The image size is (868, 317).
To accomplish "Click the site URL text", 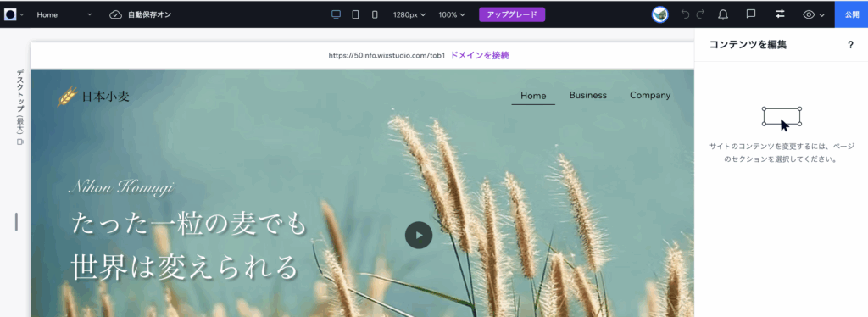I will (387, 55).
